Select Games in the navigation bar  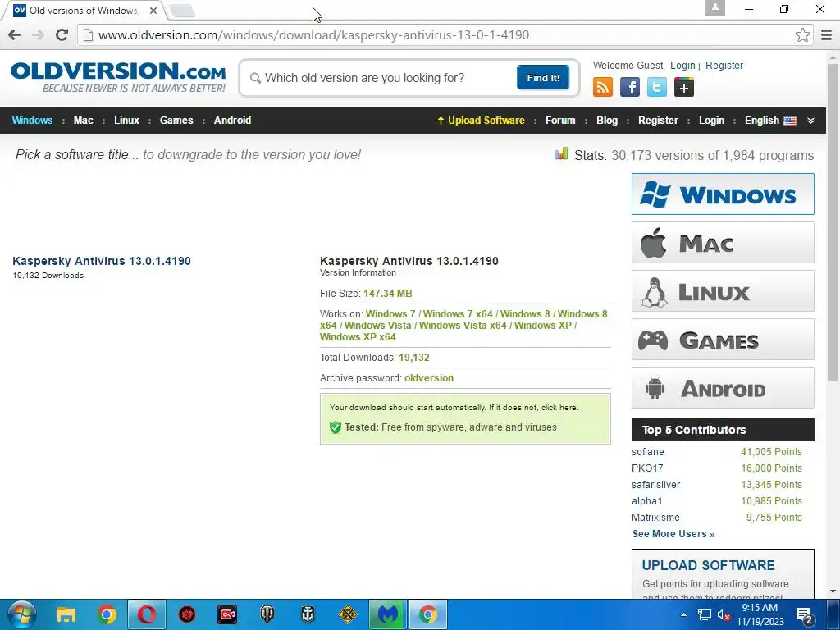[x=176, y=121]
